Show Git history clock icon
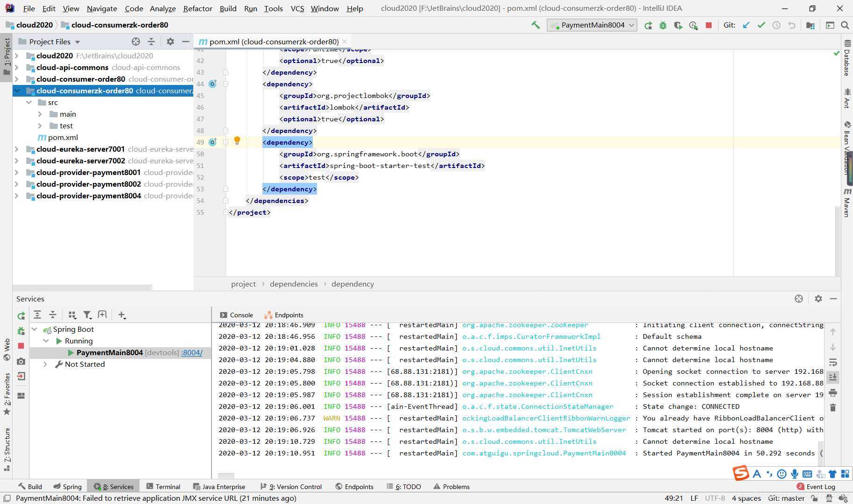Viewport: 853px width, 504px height. point(776,25)
